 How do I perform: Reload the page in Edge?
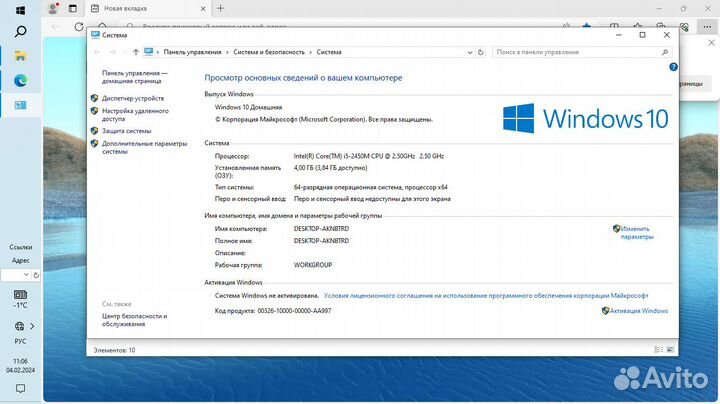79,26
